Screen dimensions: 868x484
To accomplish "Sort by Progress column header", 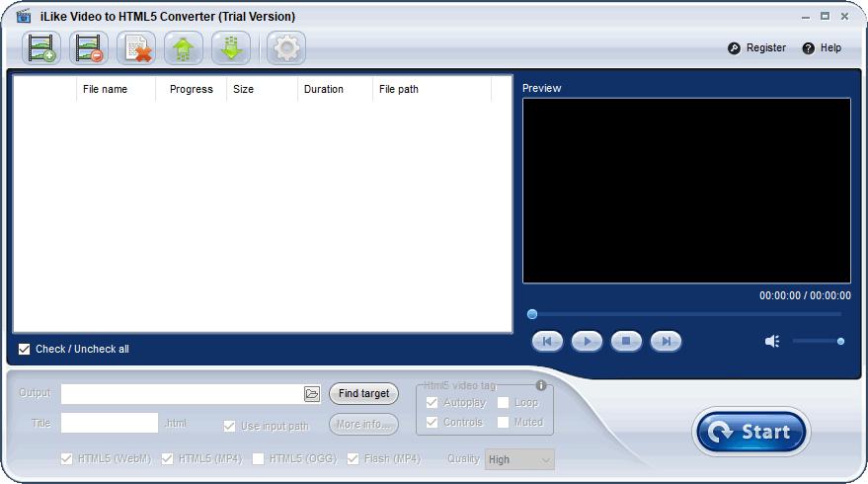I will coord(191,89).
